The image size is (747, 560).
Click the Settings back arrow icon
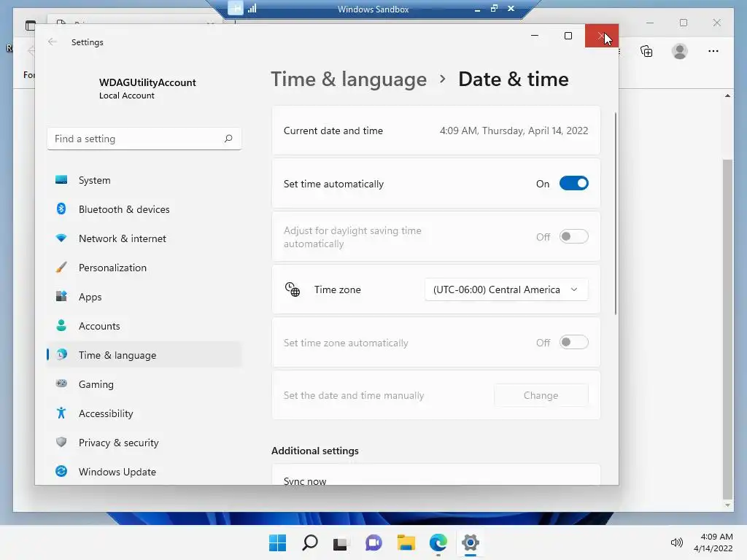coord(53,42)
